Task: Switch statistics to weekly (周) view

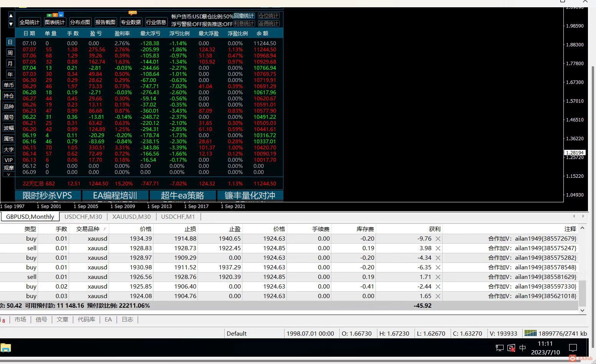Action: click(10, 53)
